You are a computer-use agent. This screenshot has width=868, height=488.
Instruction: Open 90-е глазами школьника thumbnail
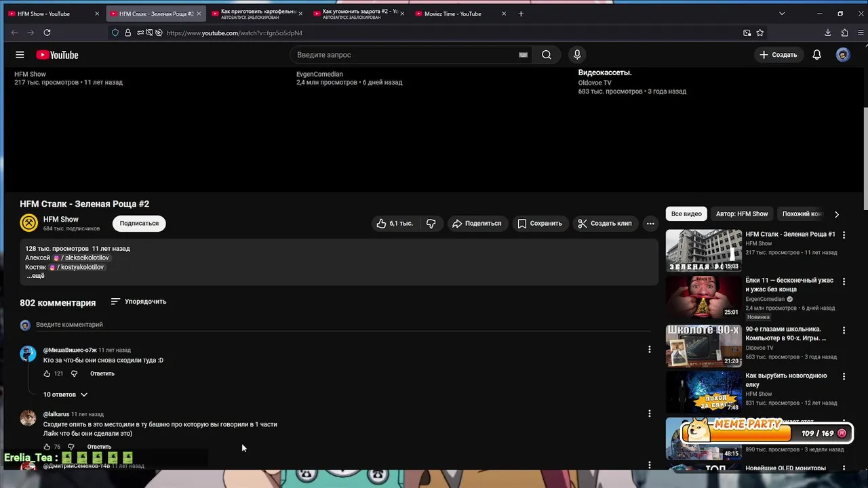click(x=703, y=346)
